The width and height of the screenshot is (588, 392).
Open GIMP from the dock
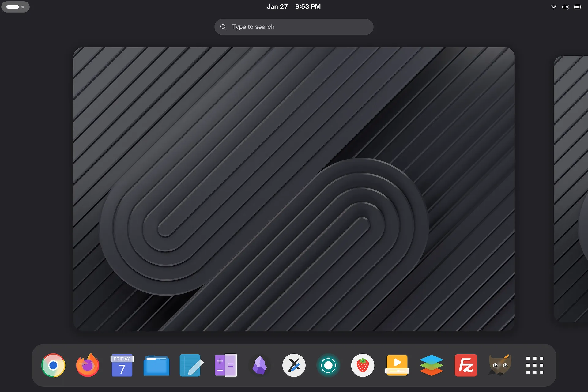click(500, 365)
